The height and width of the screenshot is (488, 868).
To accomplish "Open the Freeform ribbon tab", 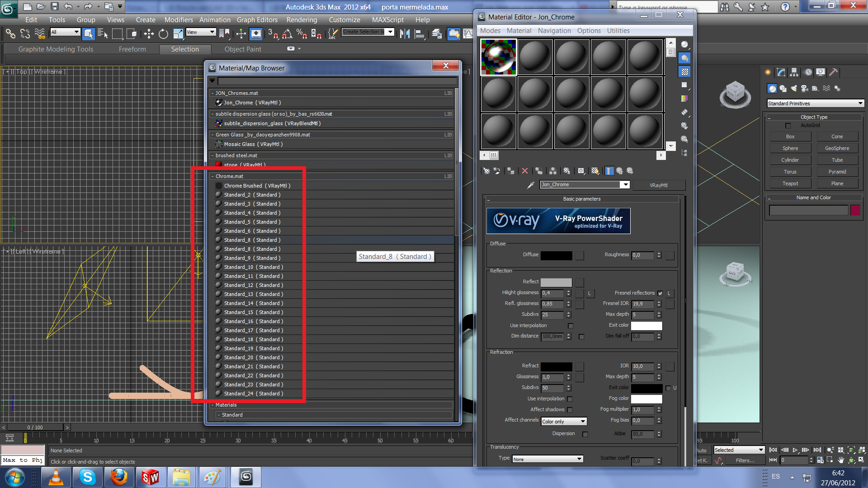I will click(x=132, y=49).
